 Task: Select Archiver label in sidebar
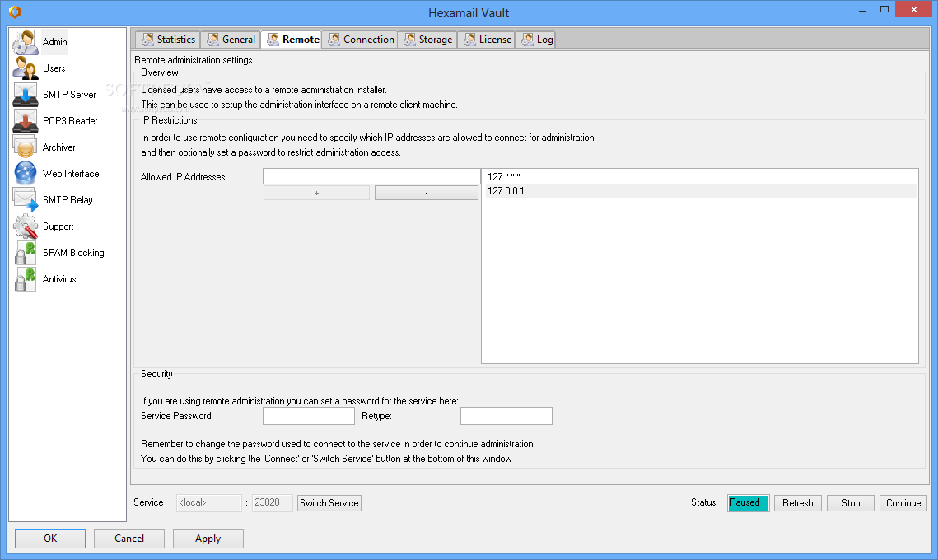point(58,147)
